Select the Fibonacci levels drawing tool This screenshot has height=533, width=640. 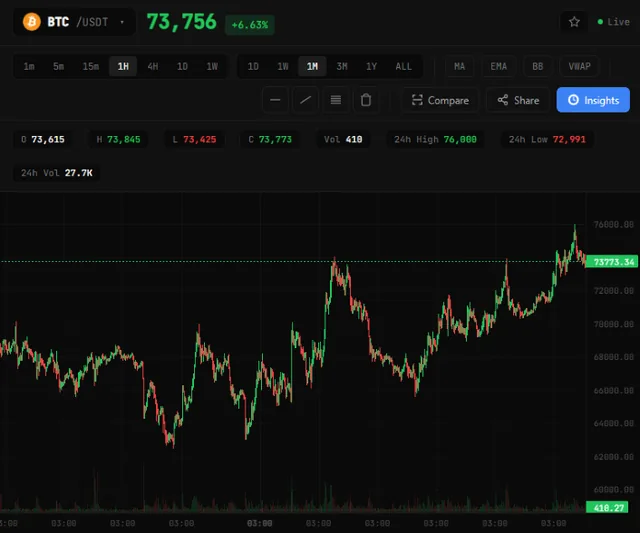pyautogui.click(x=336, y=100)
